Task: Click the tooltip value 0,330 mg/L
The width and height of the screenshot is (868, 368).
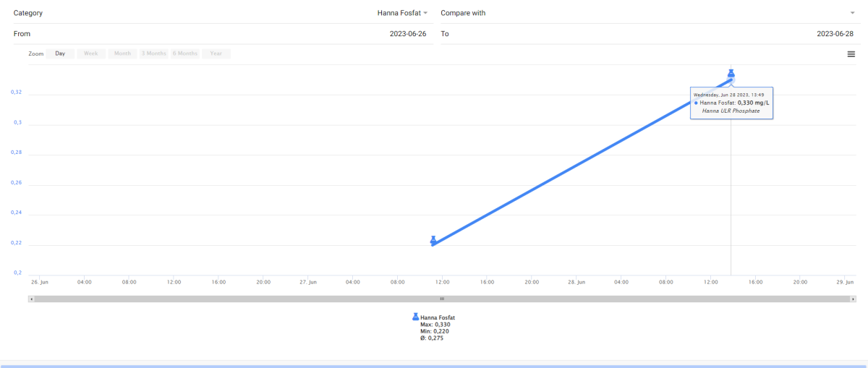Action: (x=754, y=103)
